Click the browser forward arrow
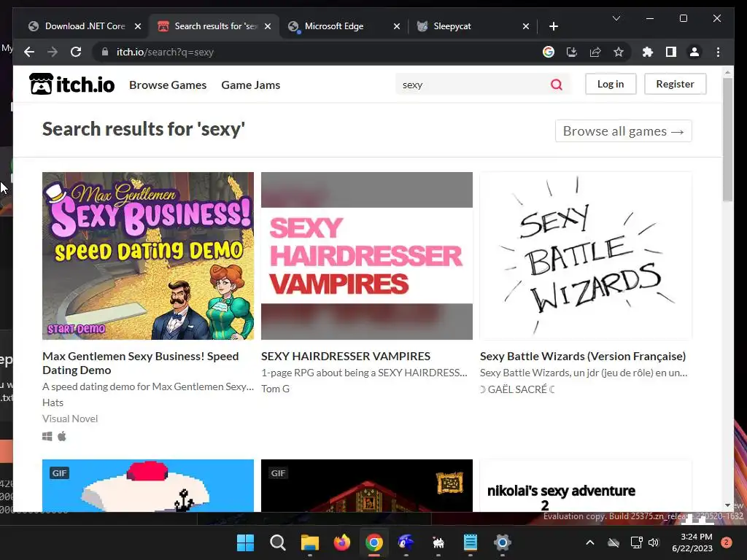 53,52
